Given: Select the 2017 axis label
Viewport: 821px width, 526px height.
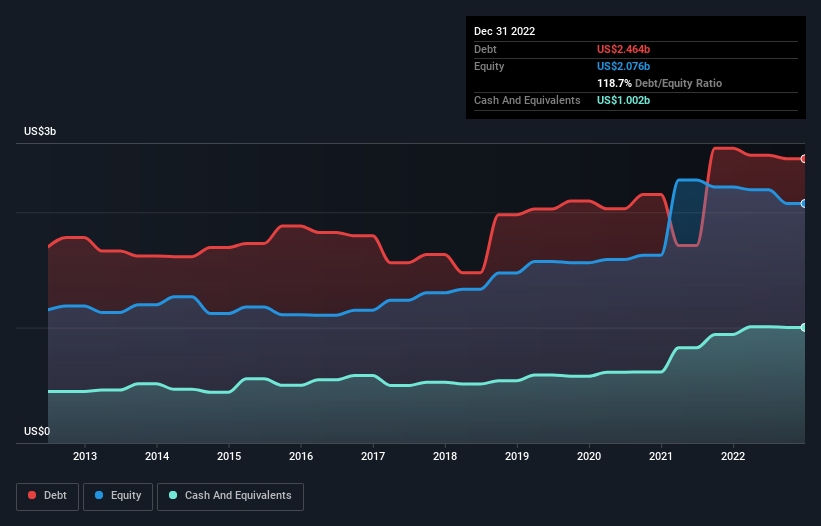Looking at the screenshot, I should 373,456.
